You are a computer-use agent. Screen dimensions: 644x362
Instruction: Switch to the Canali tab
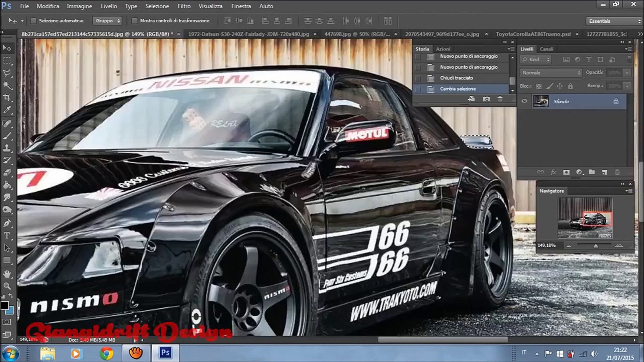point(546,49)
